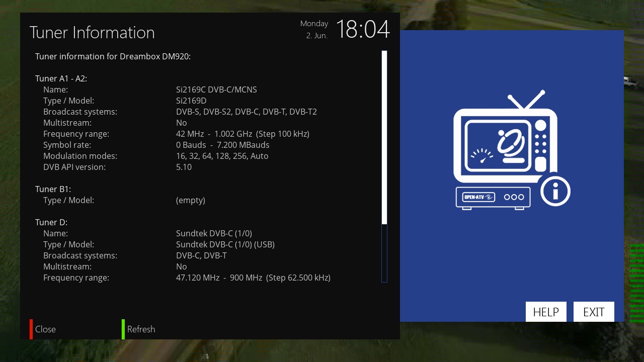Click '42 MHz - 1.002 GHz (Step 100 kHz)'
The image size is (644, 362).
coord(243,134)
